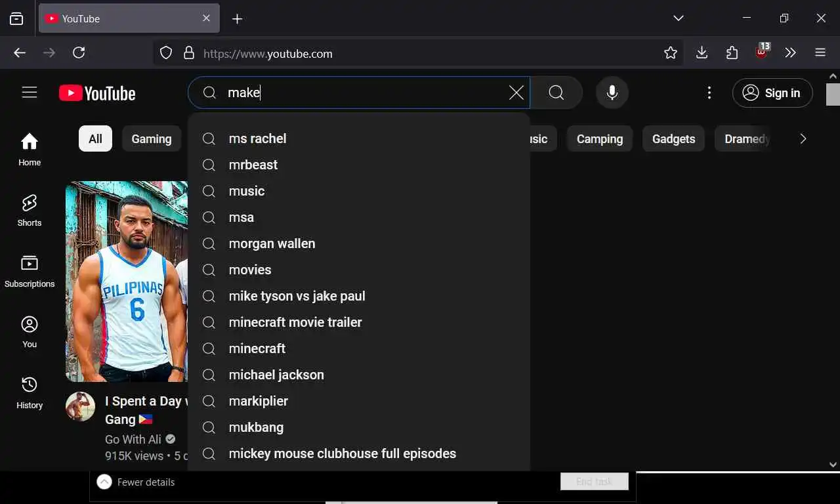Click Task Manager End task button

(x=595, y=482)
